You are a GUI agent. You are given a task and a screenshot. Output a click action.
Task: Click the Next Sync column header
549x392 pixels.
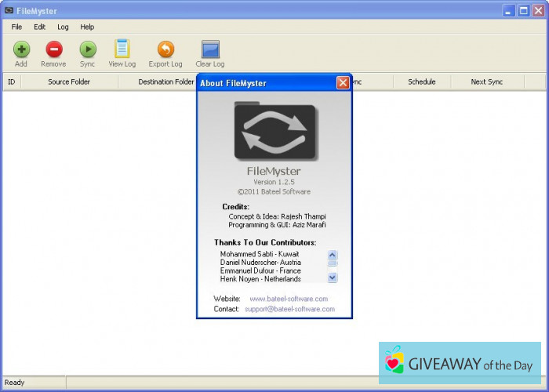click(x=486, y=82)
